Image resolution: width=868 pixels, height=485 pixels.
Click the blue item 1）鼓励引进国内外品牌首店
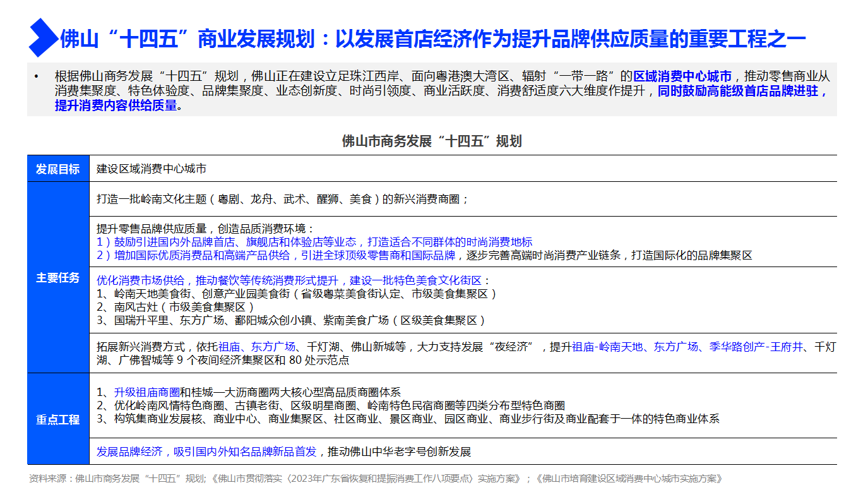tap(314, 242)
